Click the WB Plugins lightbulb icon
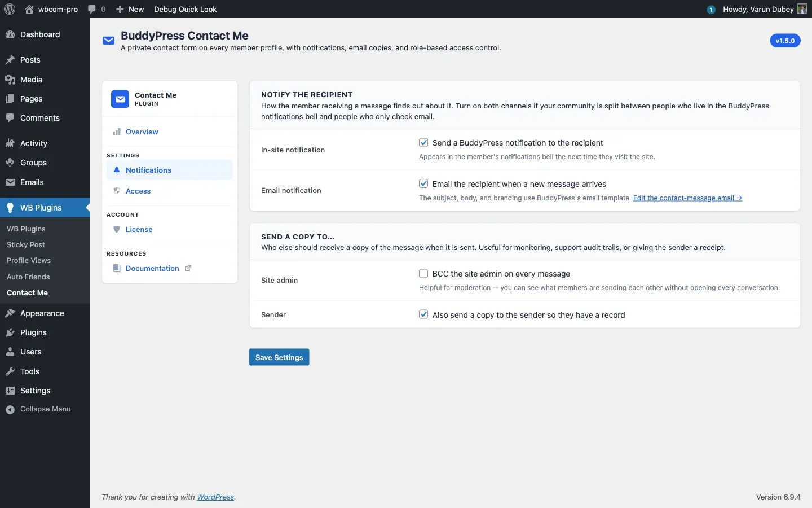The image size is (812, 508). (x=10, y=208)
